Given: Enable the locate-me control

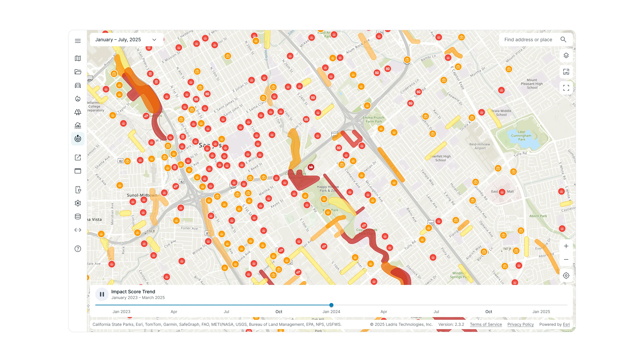Looking at the screenshot, I should (x=566, y=276).
